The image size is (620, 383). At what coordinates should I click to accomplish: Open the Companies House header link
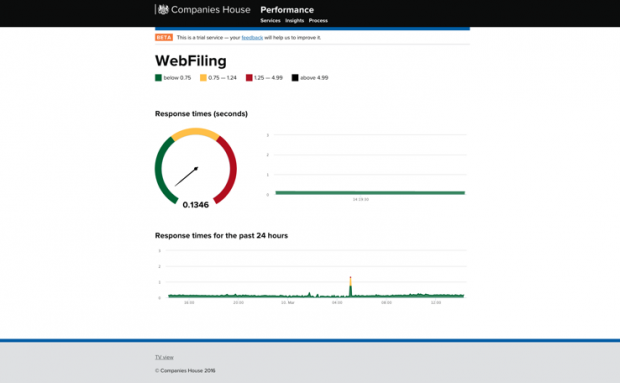[210, 9]
